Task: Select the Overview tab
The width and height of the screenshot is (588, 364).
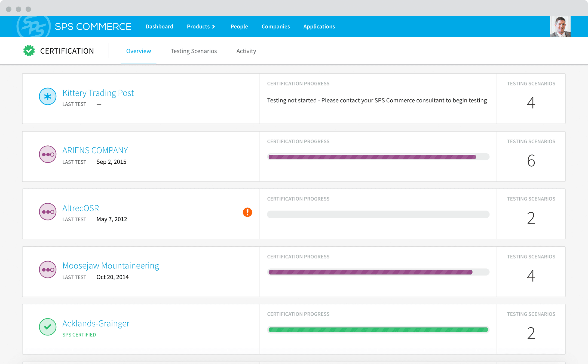Action: pos(139,51)
